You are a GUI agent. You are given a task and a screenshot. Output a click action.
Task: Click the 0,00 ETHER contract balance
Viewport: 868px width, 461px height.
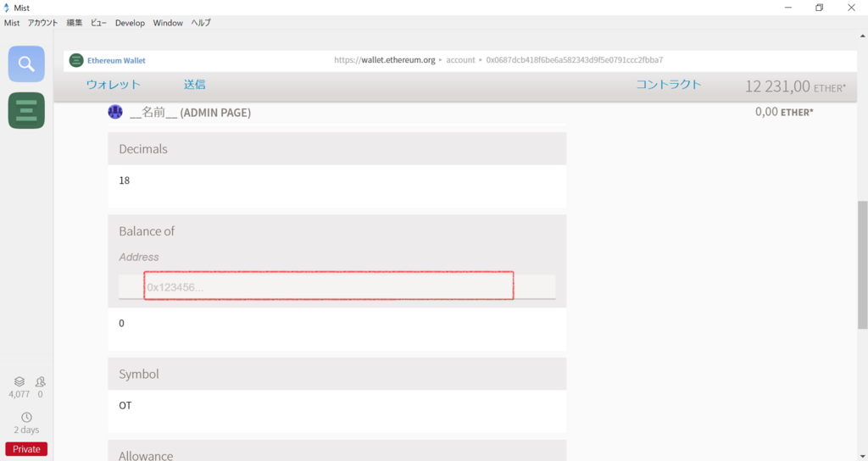tap(784, 112)
